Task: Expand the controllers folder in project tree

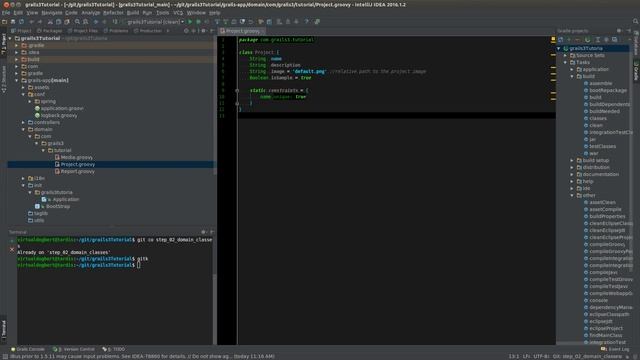Action: (x=23, y=122)
